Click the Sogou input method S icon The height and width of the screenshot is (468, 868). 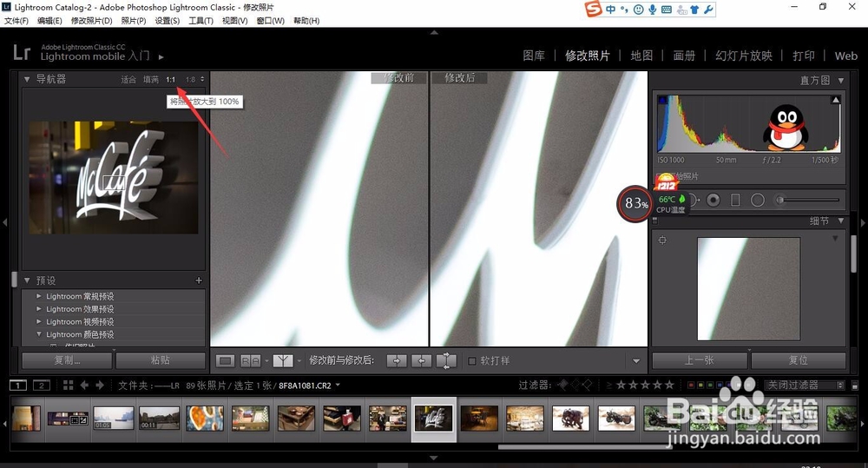pos(594,9)
